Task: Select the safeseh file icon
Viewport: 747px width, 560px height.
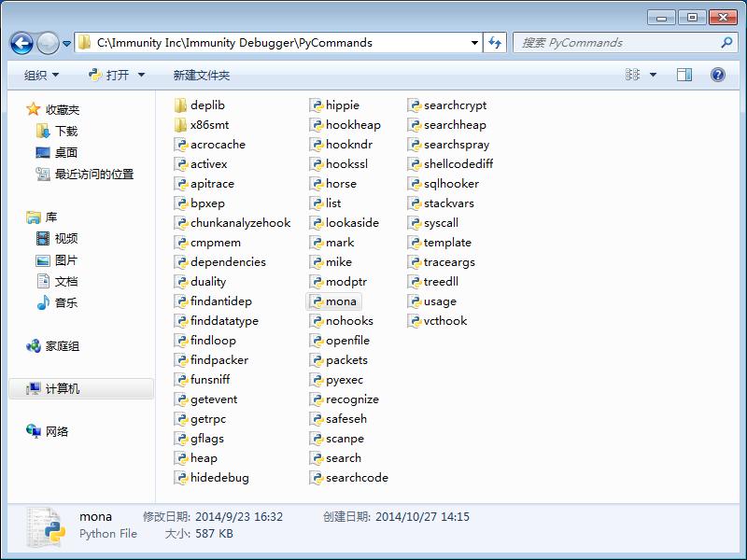Action: [x=316, y=419]
